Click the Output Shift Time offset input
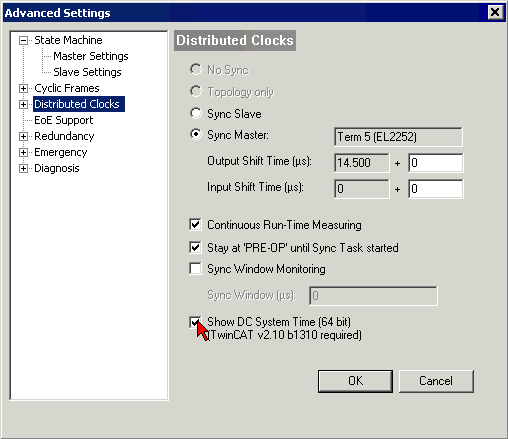 point(436,163)
